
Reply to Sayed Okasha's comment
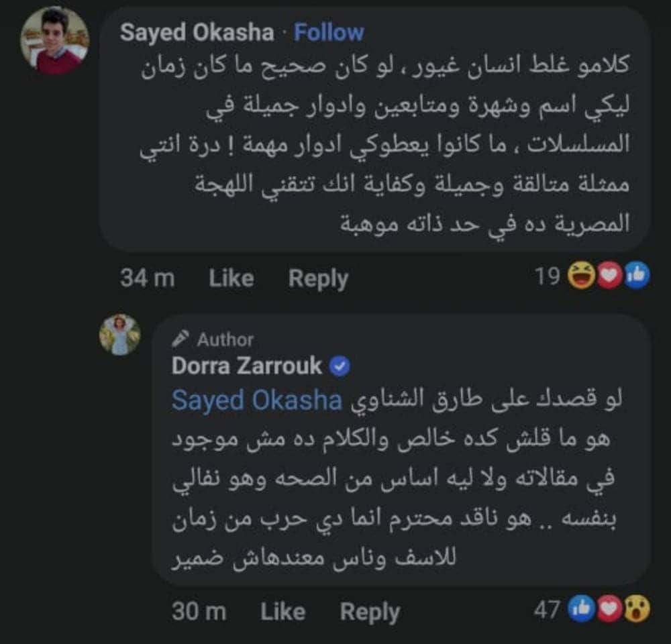(x=318, y=278)
